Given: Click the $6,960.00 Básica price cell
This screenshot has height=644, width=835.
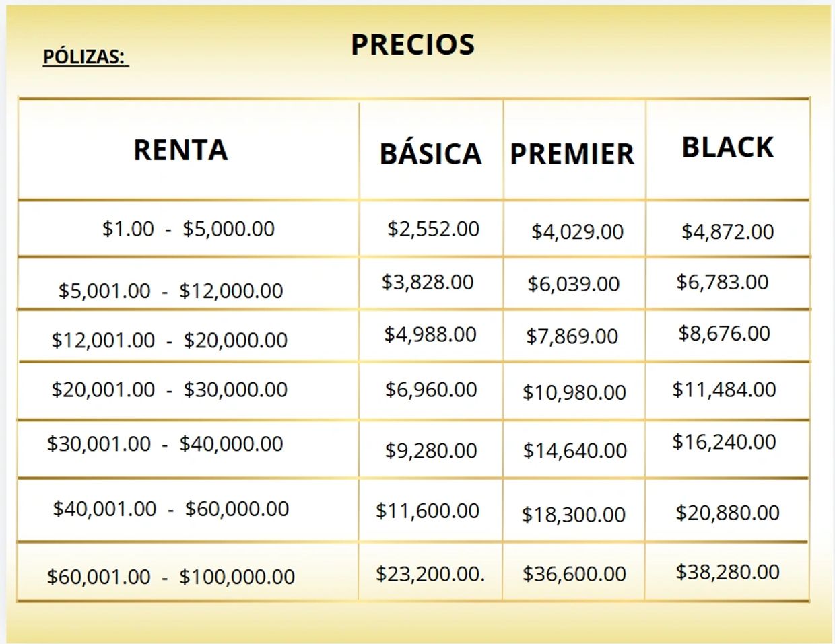Looking at the screenshot, I should (431, 390).
